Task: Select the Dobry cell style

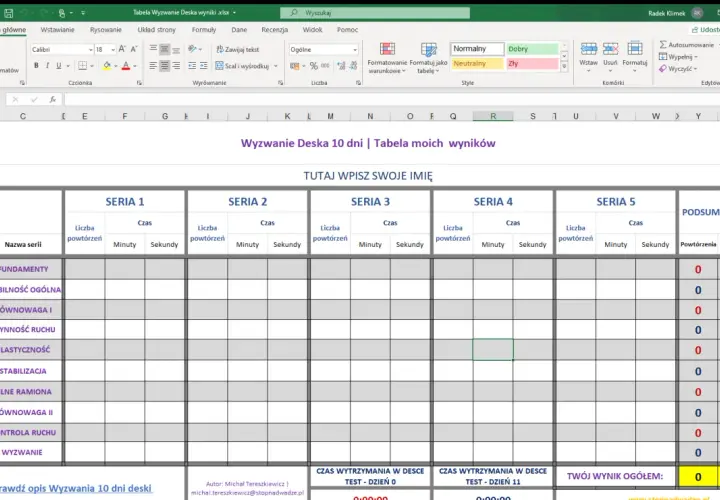Action: (533, 48)
